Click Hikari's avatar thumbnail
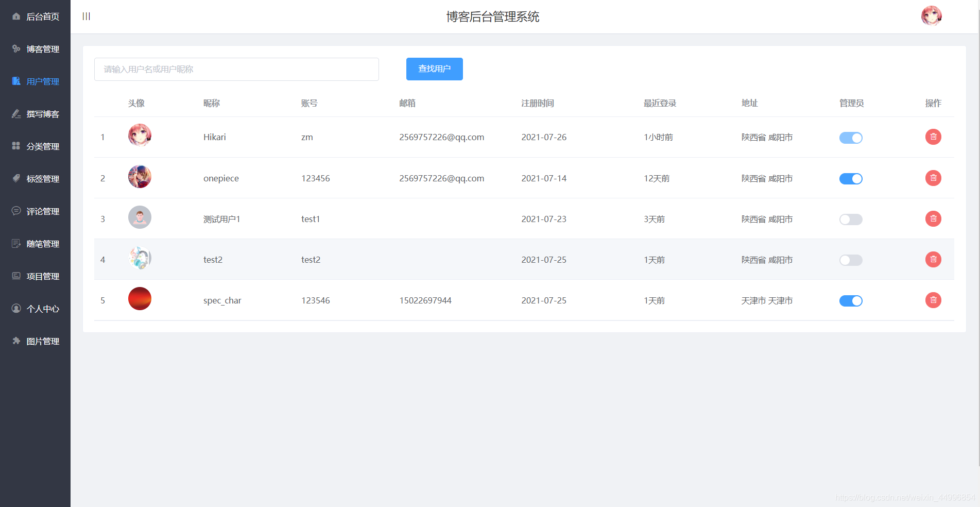Image resolution: width=980 pixels, height=507 pixels. [x=140, y=136]
